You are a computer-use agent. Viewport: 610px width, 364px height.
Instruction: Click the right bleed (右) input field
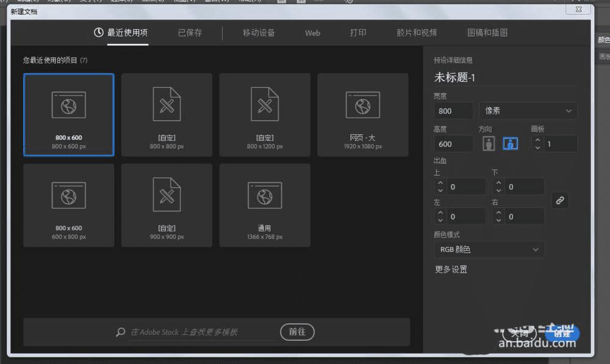point(525,216)
